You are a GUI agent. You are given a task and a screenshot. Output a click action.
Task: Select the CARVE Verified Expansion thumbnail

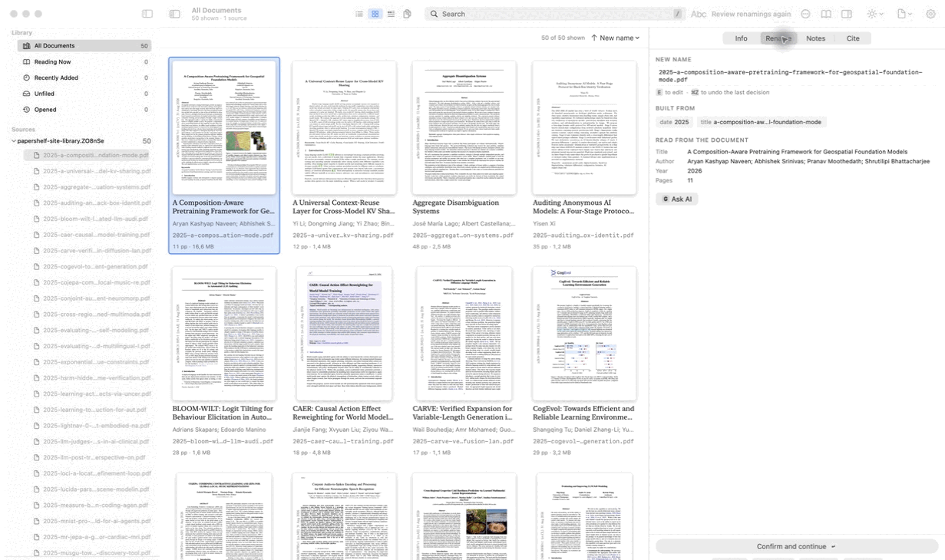click(464, 333)
